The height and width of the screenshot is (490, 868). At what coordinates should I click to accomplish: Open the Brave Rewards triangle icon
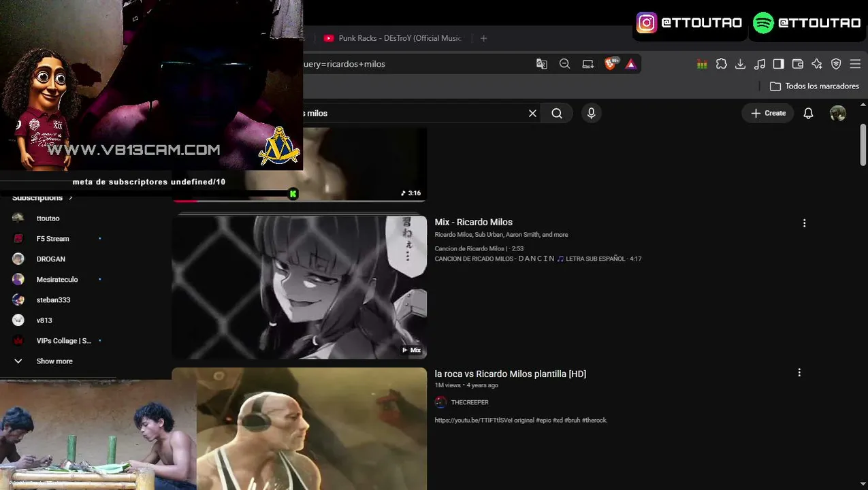(631, 64)
